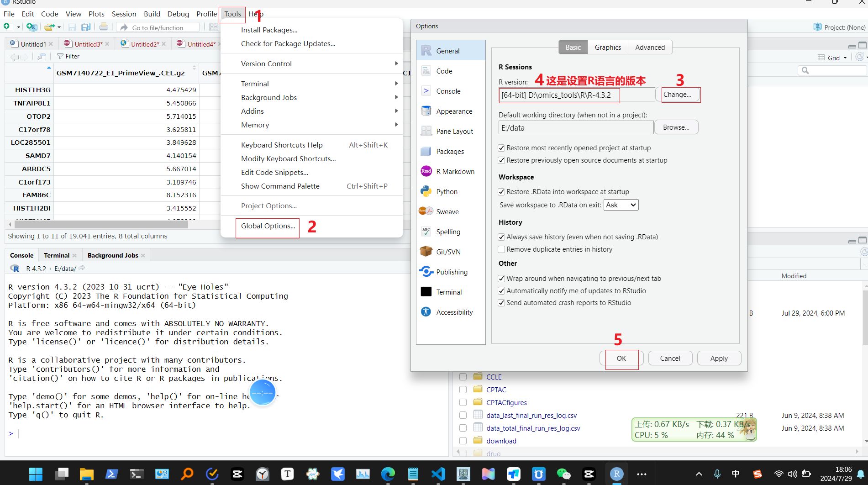Click the Change R version button

click(677, 95)
